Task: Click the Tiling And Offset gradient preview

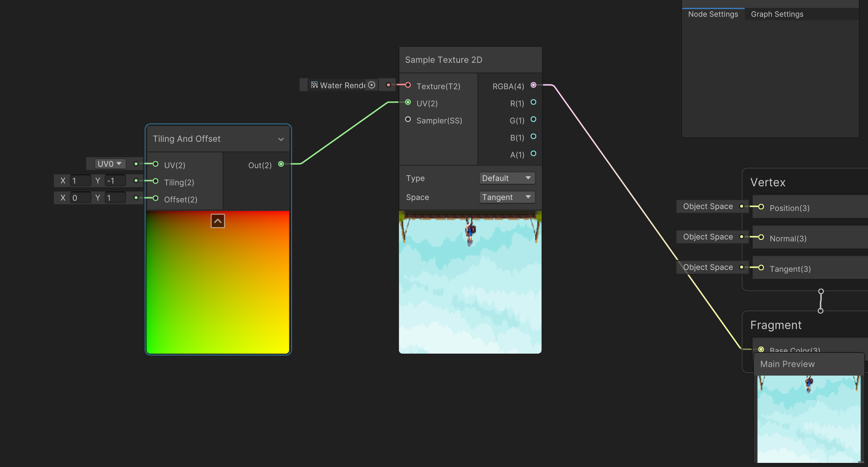Action: coord(218,282)
